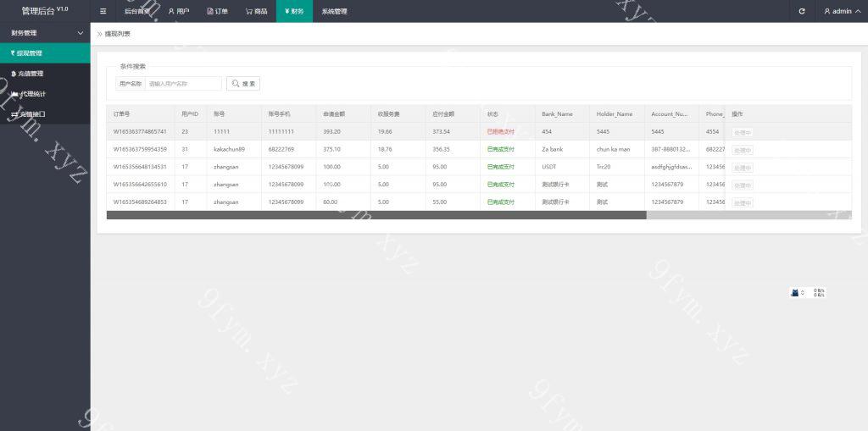Open the 后台首页 tab
The width and height of the screenshot is (868, 431).
coord(137,11)
